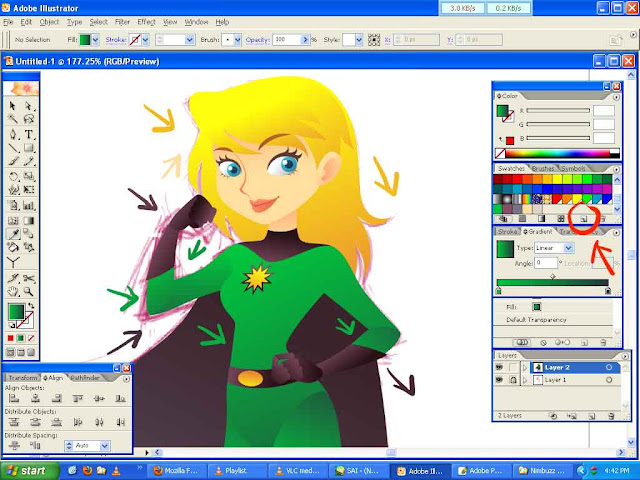
Task: Open the Fill color dropdown in control bar
Action: [96, 40]
